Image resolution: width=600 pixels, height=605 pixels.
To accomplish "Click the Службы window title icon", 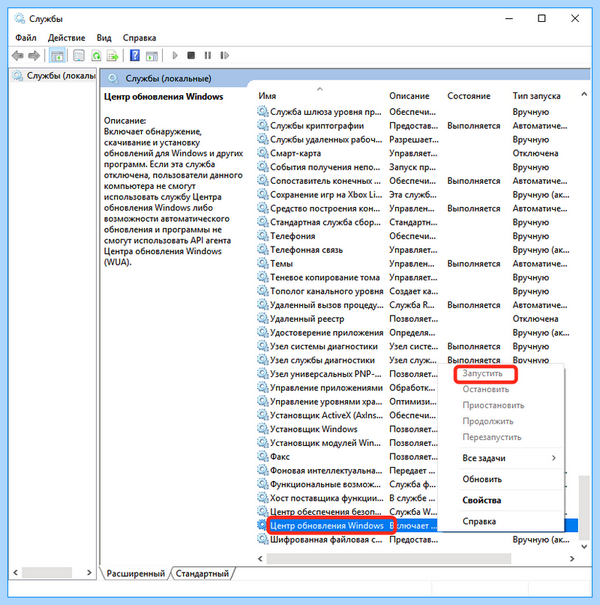I will 19,18.
